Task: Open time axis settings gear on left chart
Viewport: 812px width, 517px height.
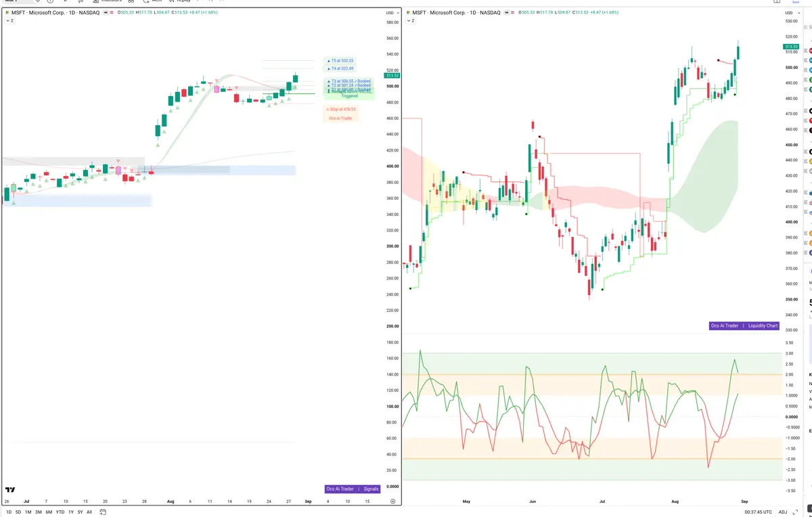Action: [x=392, y=501]
